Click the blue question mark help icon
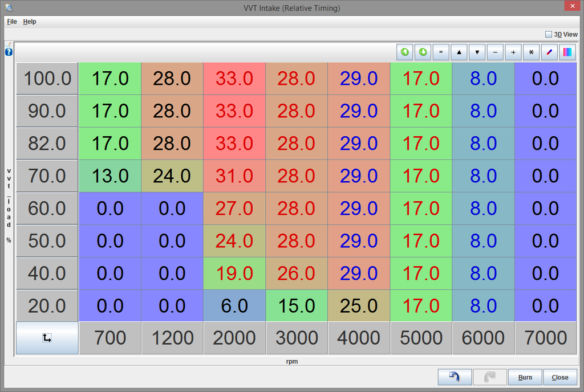584x392 pixels. [9, 52]
